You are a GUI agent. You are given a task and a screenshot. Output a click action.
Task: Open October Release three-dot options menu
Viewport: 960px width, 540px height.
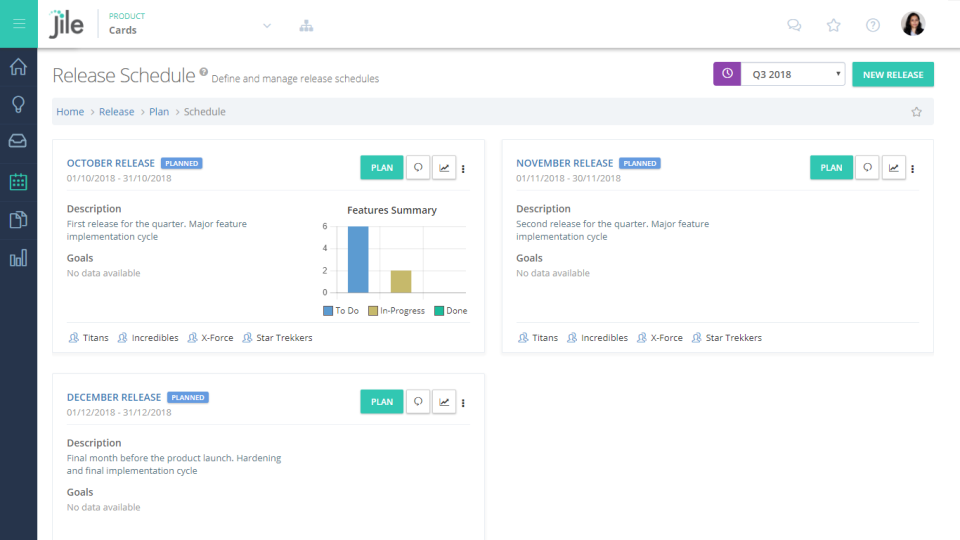click(x=463, y=169)
